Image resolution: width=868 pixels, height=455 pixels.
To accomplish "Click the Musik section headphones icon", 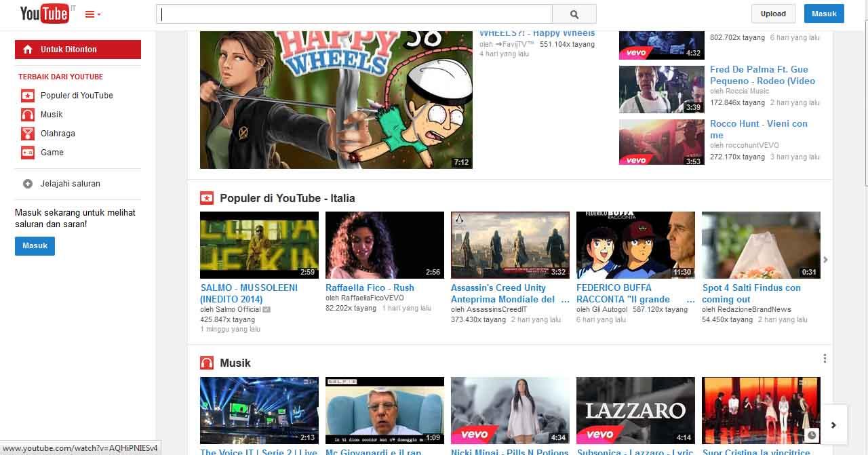I will coord(207,363).
